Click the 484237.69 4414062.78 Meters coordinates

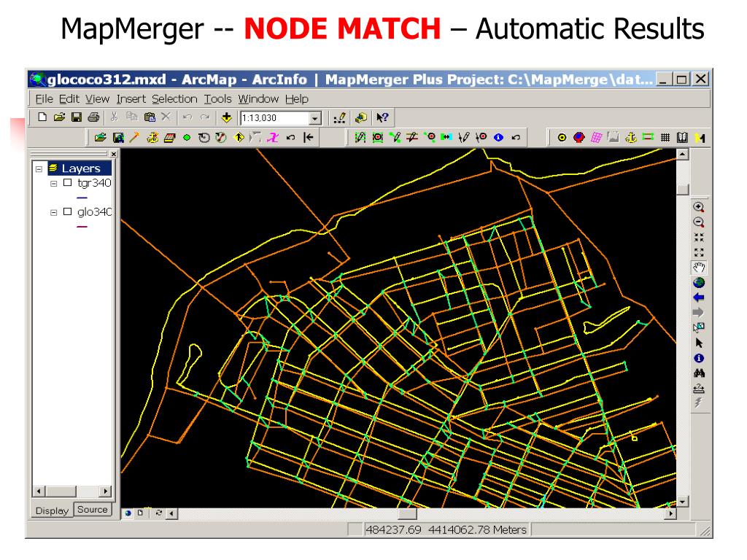tap(446, 529)
